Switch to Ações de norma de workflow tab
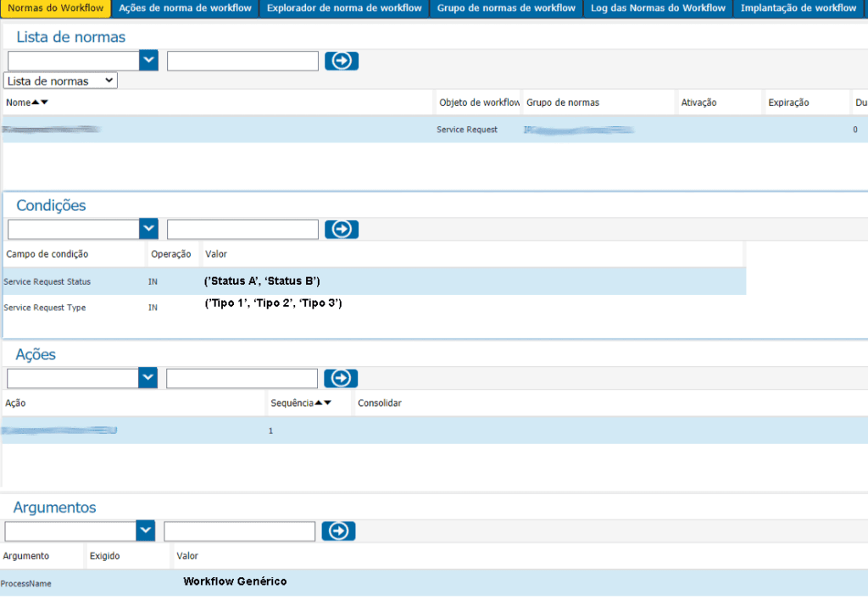The image size is (868, 600). 185,8
